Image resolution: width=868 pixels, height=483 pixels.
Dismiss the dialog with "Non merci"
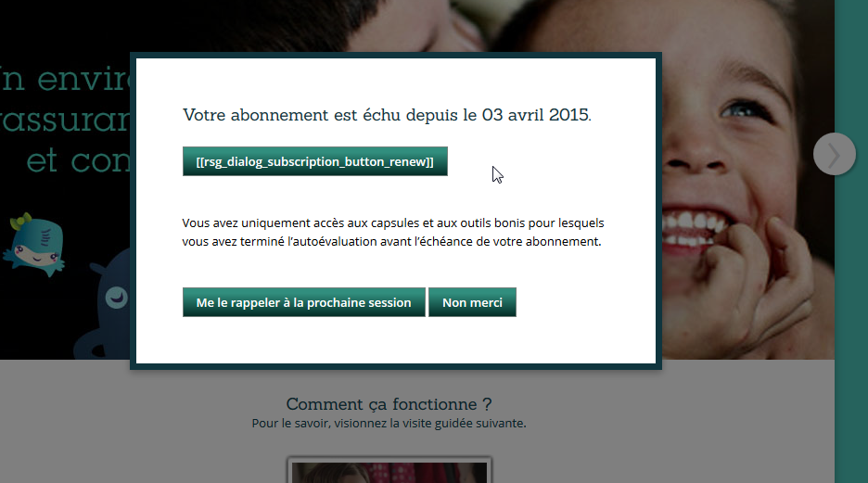coord(472,302)
